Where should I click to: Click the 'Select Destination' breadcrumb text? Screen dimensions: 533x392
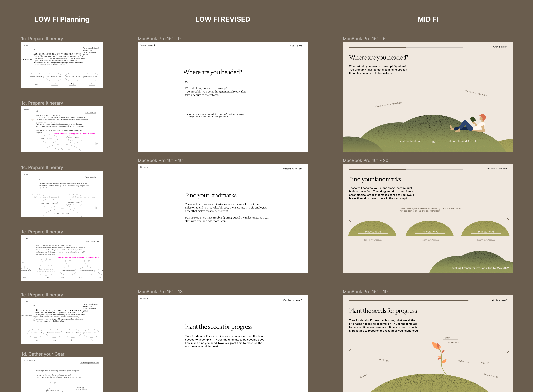pyautogui.click(x=148, y=45)
